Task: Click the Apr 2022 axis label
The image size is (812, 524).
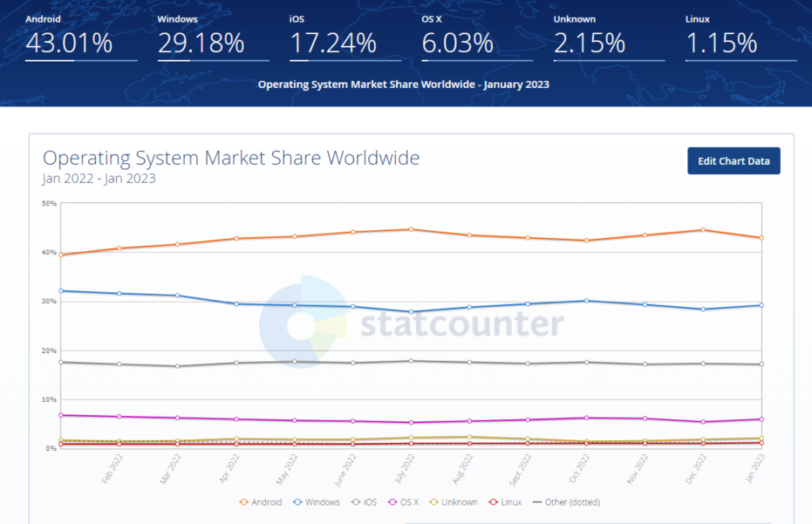Action: (x=229, y=468)
